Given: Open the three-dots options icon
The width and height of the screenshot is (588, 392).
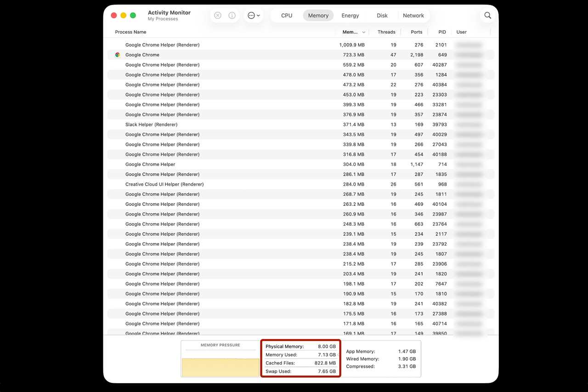Looking at the screenshot, I should (251, 15).
